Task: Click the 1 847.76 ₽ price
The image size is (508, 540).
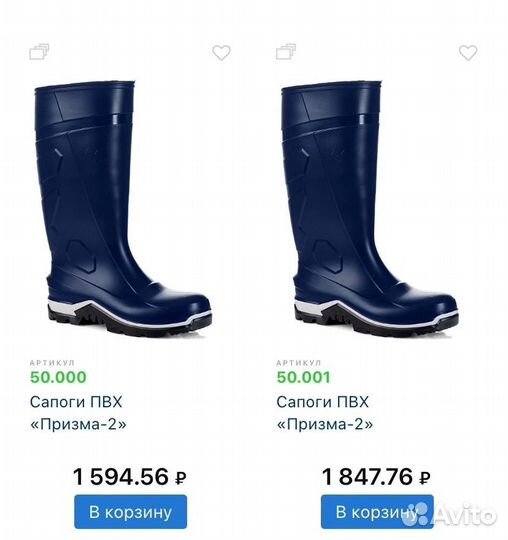Action: (x=376, y=477)
